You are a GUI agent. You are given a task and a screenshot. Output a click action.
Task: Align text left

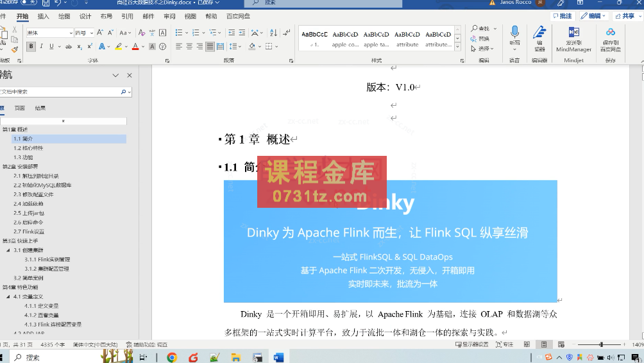tap(179, 46)
